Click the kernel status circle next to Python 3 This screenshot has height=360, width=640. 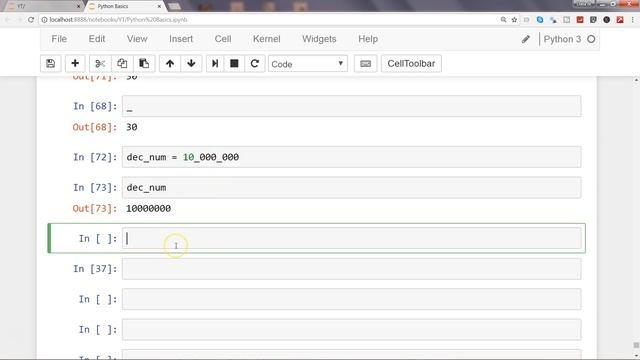[591, 39]
